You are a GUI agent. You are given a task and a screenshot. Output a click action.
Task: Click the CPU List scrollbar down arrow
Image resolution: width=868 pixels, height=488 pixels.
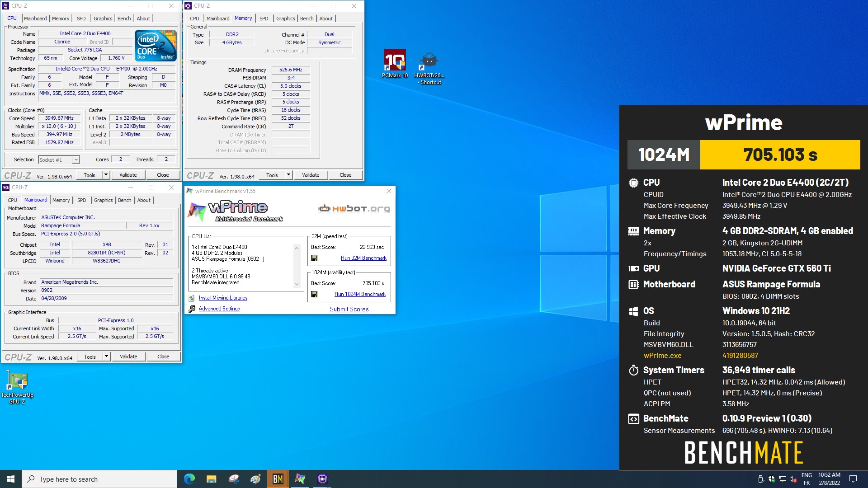297,284
